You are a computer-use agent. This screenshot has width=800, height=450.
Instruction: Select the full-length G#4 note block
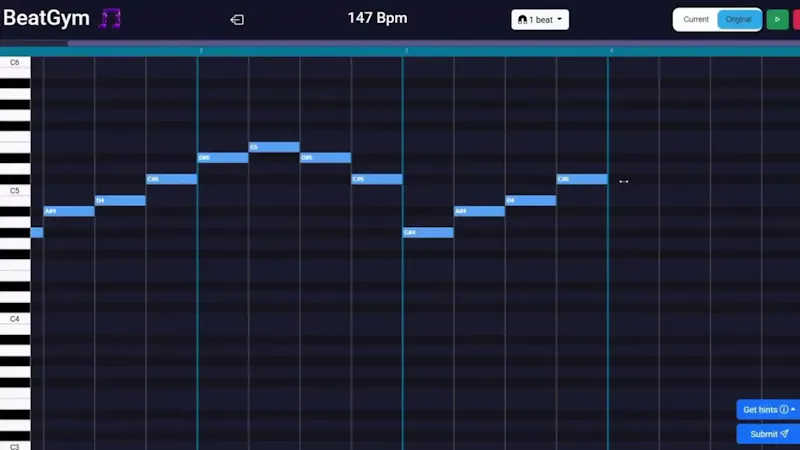coord(428,233)
